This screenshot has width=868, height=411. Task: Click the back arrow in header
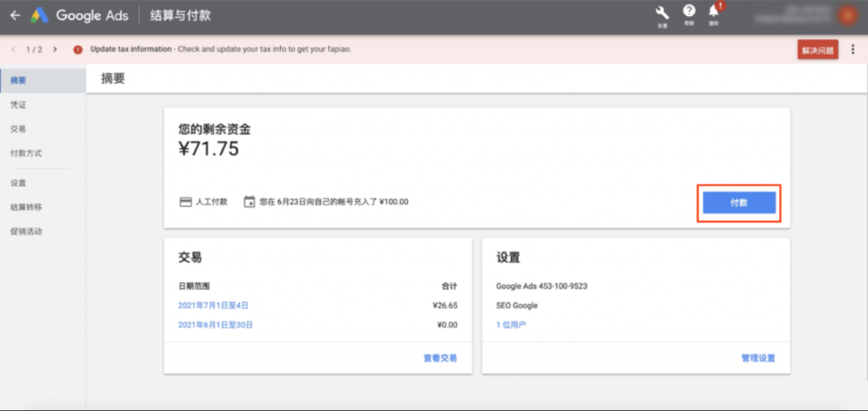[x=14, y=15]
